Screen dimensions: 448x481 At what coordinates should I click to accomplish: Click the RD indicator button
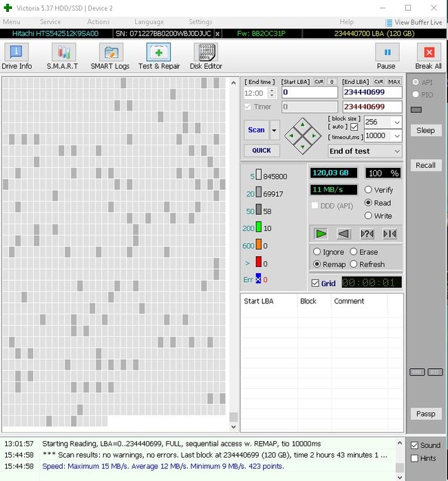coord(435,372)
